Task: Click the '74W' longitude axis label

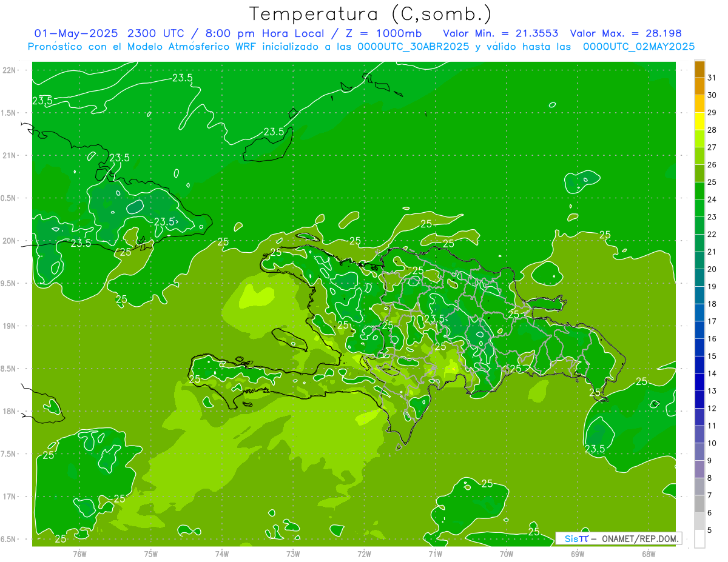Action: click(221, 554)
